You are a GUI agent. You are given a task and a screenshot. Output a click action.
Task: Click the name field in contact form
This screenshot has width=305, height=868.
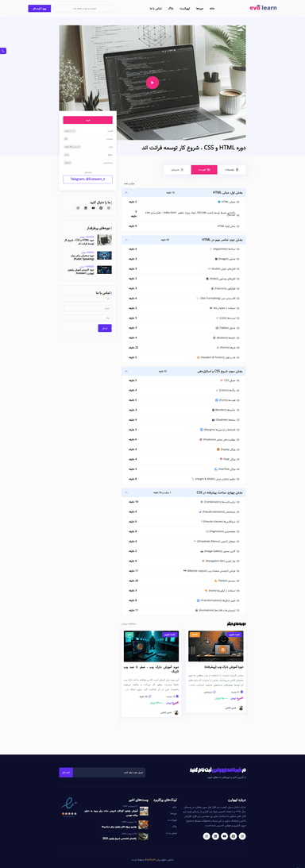(x=87, y=299)
